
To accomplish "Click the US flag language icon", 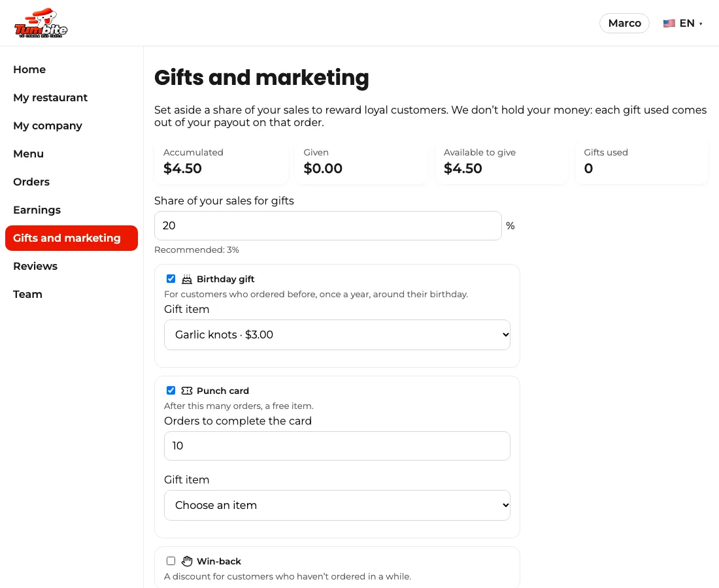I will (669, 23).
